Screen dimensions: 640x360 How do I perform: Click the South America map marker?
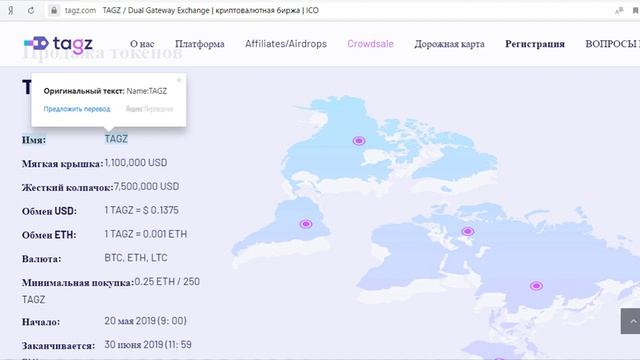click(306, 224)
